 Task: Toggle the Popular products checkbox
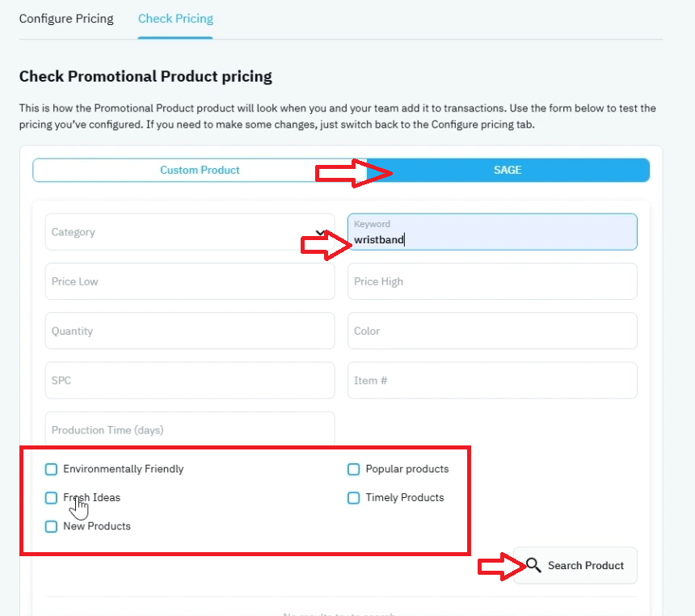pos(353,469)
